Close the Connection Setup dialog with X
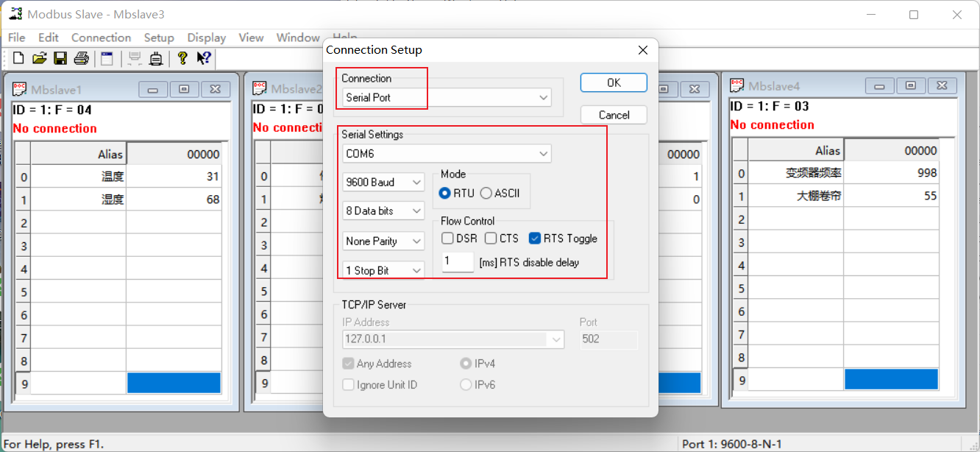This screenshot has height=452, width=980. [643, 50]
